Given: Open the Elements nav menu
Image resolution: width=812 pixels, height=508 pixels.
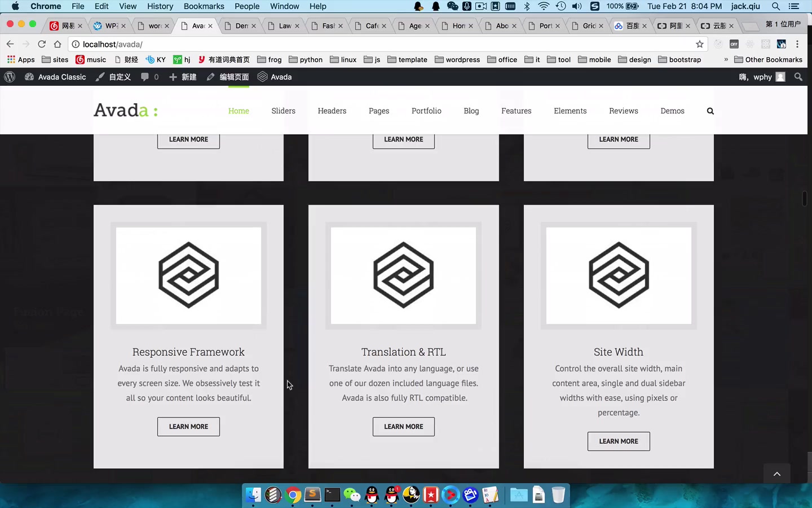Looking at the screenshot, I should pyautogui.click(x=570, y=111).
